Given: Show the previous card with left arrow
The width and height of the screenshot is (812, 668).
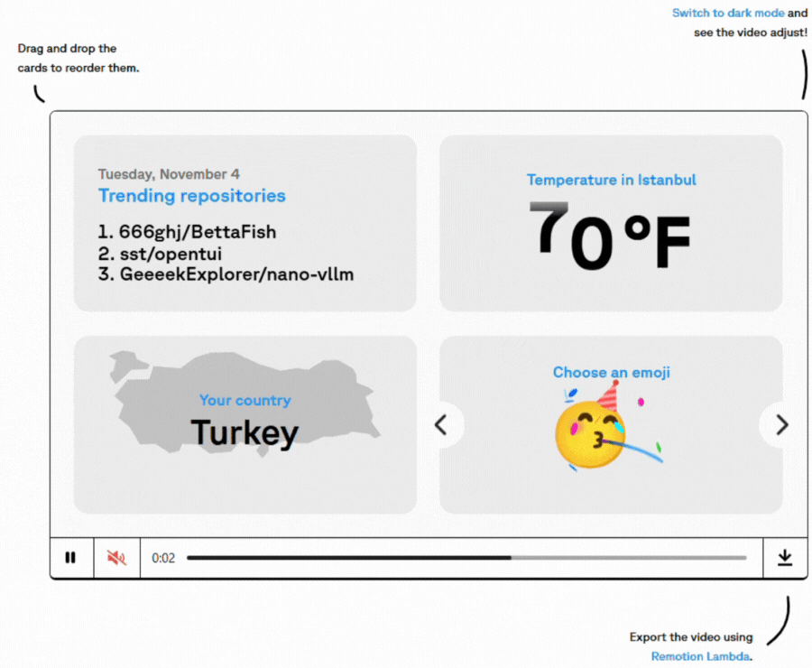Looking at the screenshot, I should [x=443, y=424].
